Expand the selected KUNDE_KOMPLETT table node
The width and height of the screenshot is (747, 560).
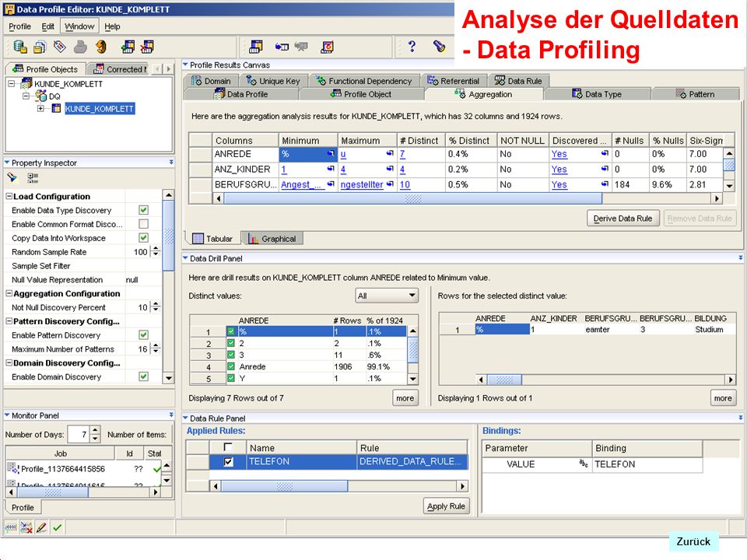coord(41,109)
